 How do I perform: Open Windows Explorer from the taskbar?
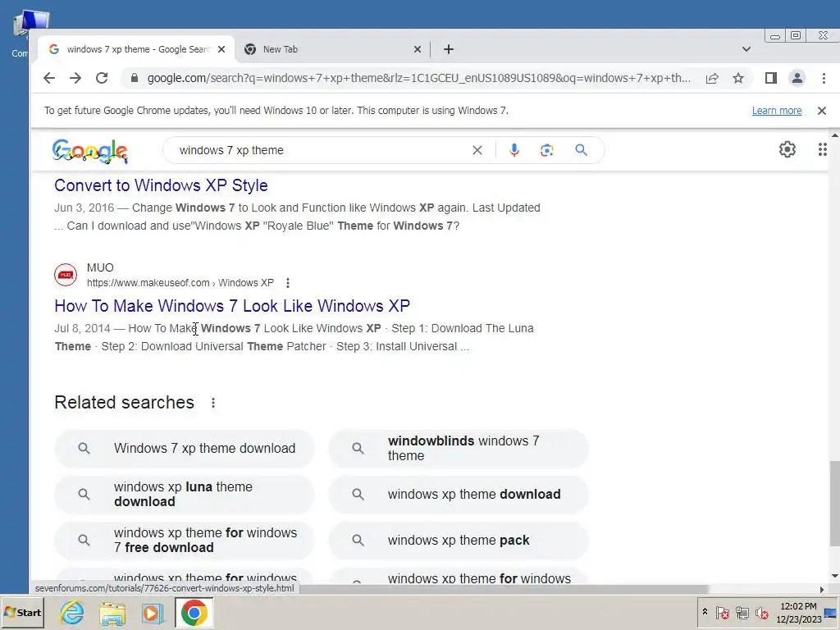point(112,612)
